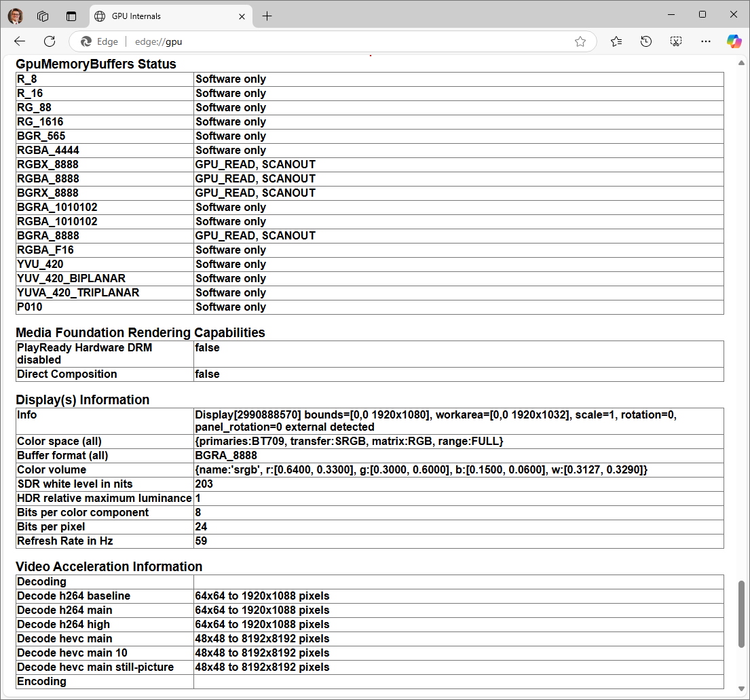Viewport: 750px width, 700px height.
Task: Open the Workspaces icon
Action: click(43, 16)
